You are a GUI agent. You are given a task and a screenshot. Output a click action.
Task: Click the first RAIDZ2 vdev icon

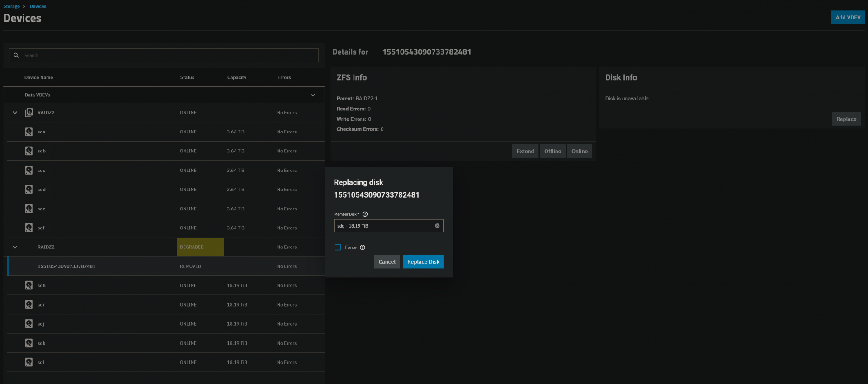coord(29,112)
